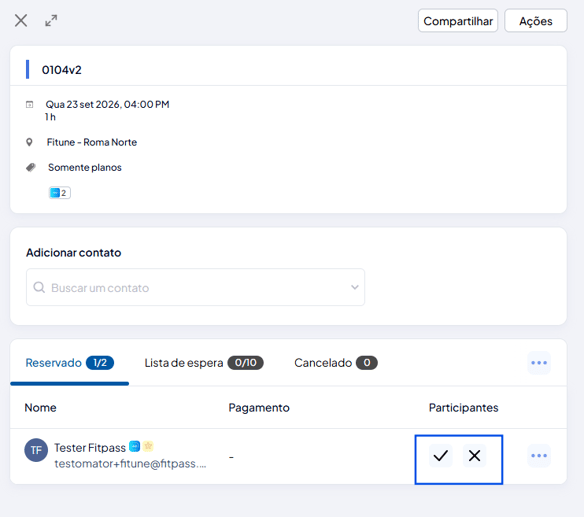Click the Pagamento column header
Viewport: 584px width, 517px height.
tap(259, 407)
